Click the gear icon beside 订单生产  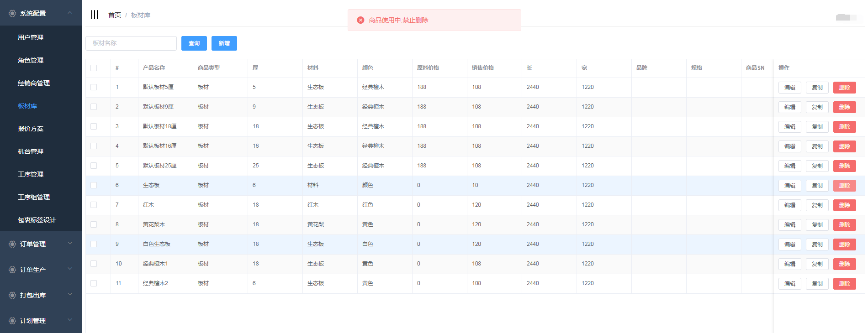tap(12, 270)
